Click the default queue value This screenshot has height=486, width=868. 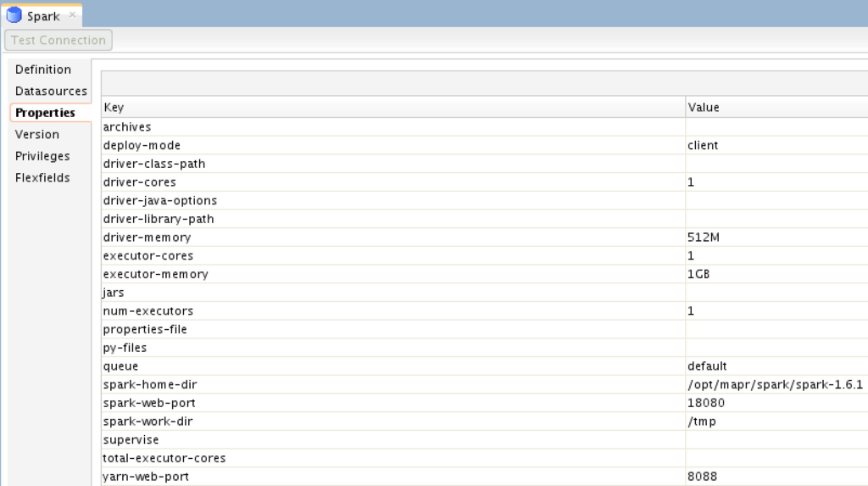707,366
